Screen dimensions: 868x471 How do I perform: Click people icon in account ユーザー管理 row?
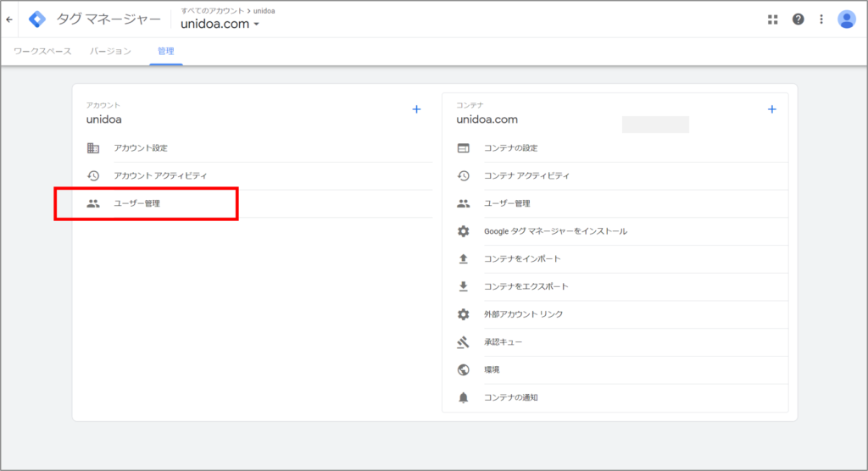(93, 203)
